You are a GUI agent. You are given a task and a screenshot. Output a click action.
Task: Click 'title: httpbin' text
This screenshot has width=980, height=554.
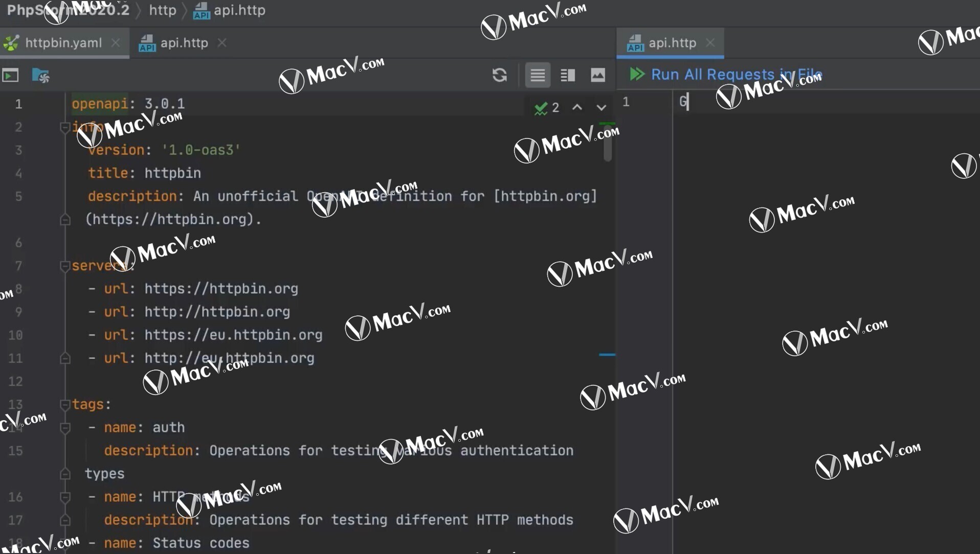[x=144, y=173]
